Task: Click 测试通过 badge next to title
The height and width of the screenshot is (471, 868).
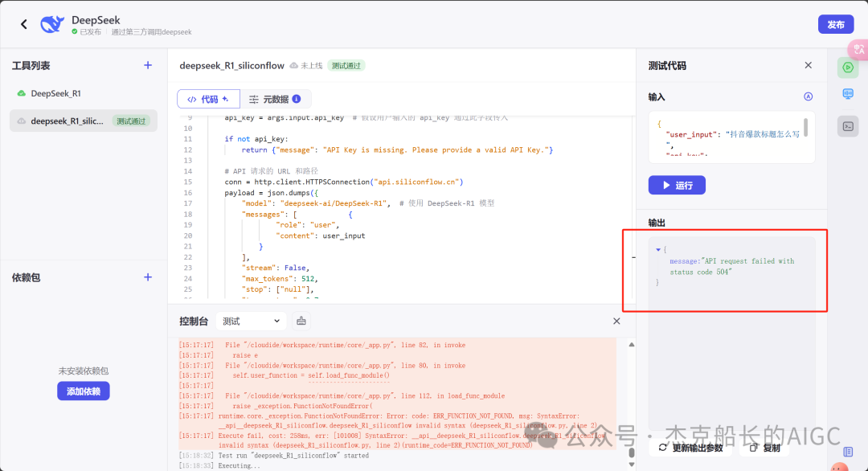Action: [346, 66]
